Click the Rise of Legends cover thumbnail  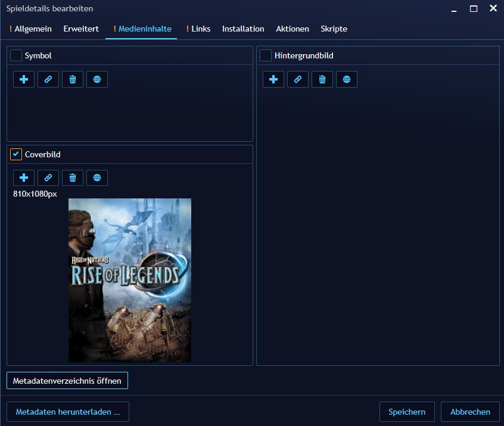click(130, 280)
